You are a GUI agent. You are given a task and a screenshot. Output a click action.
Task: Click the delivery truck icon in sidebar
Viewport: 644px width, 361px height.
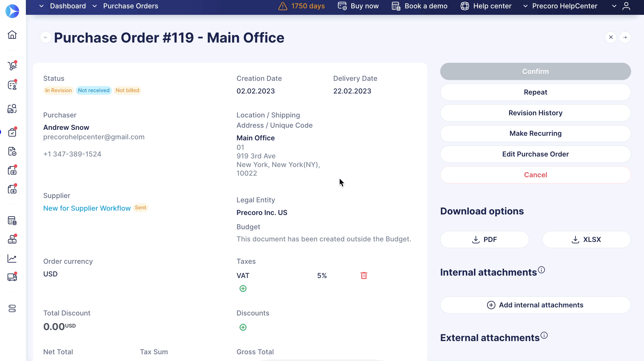pyautogui.click(x=12, y=277)
